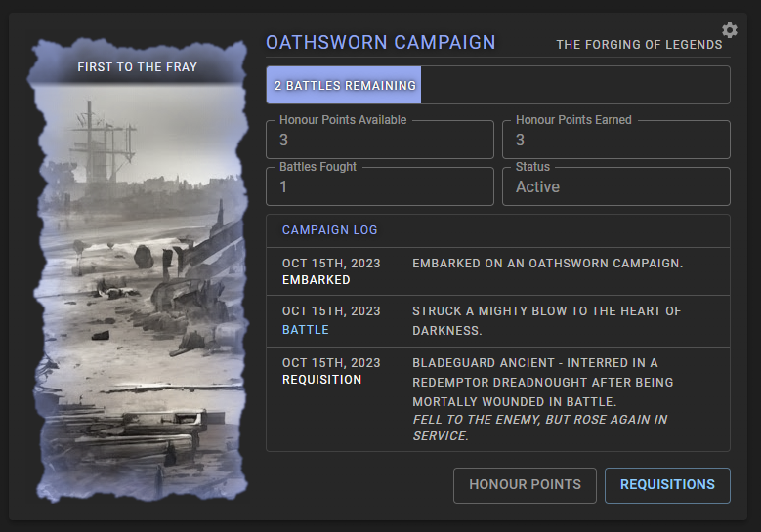The width and height of the screenshot is (761, 532).
Task: Open the Requisitions button
Action: 667,484
